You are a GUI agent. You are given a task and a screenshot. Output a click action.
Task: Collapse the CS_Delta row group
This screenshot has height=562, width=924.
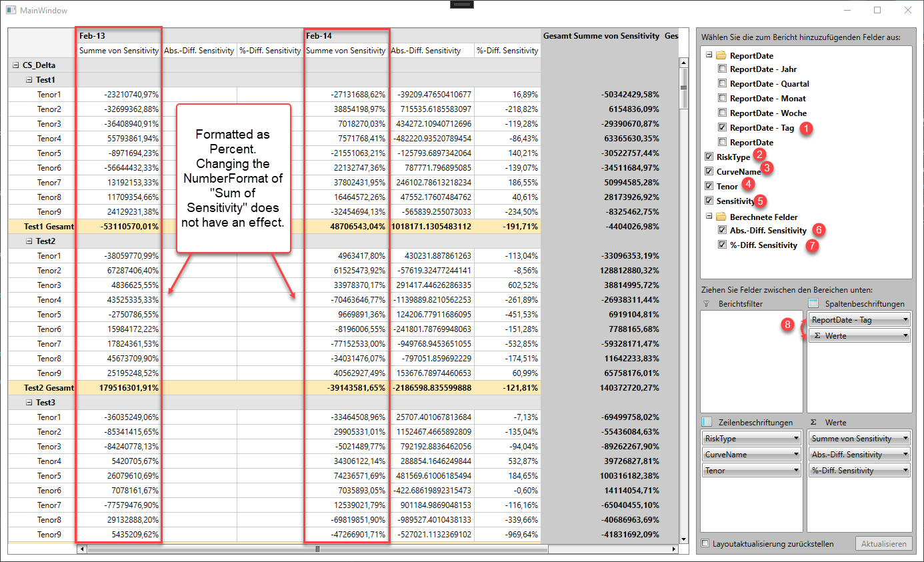(x=15, y=65)
